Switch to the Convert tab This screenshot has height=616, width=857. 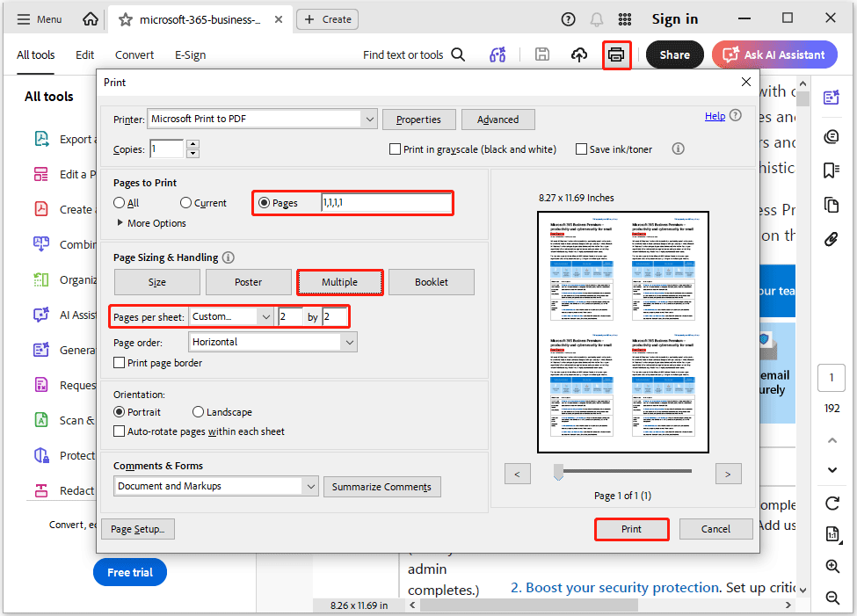coord(134,54)
